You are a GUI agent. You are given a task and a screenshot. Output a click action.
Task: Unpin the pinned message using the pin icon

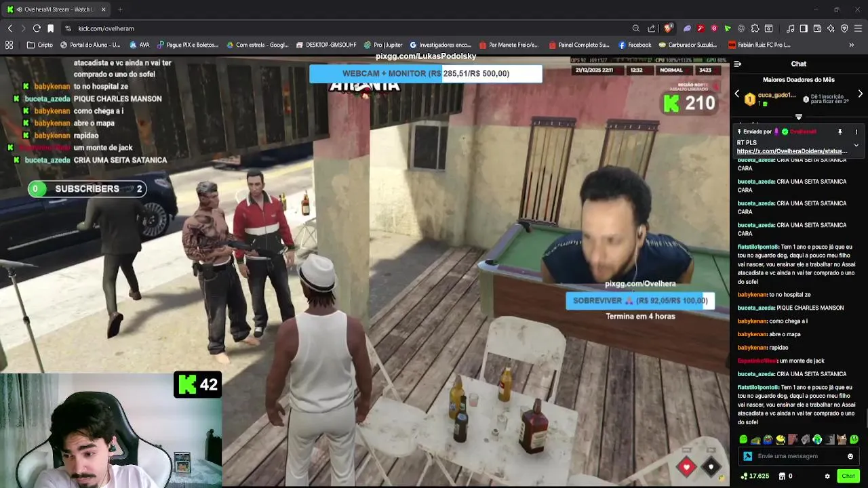click(840, 131)
